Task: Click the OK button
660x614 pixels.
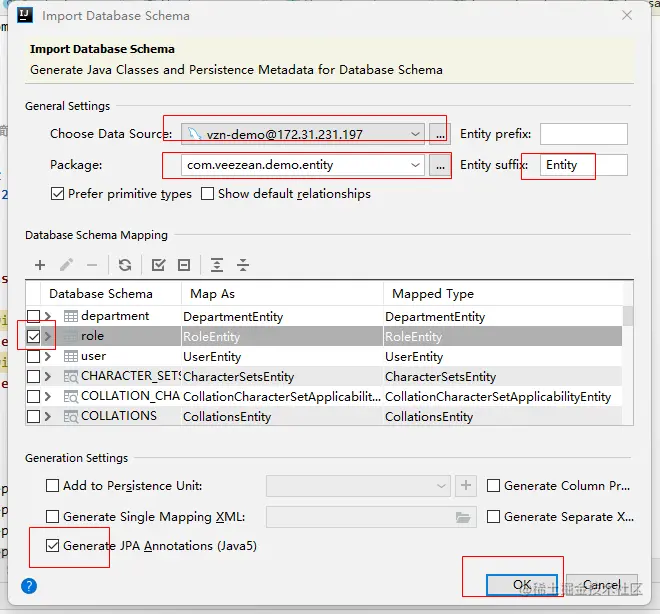Action: point(522,585)
